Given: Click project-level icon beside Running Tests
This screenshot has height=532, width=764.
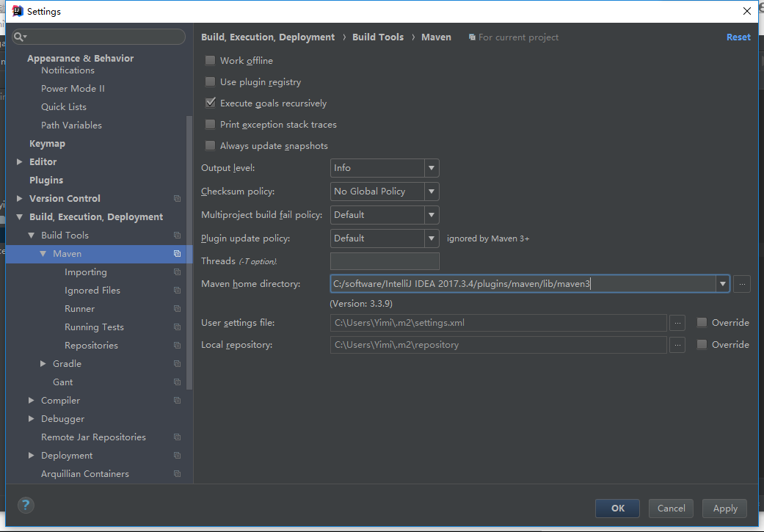Looking at the screenshot, I should click(x=178, y=327).
